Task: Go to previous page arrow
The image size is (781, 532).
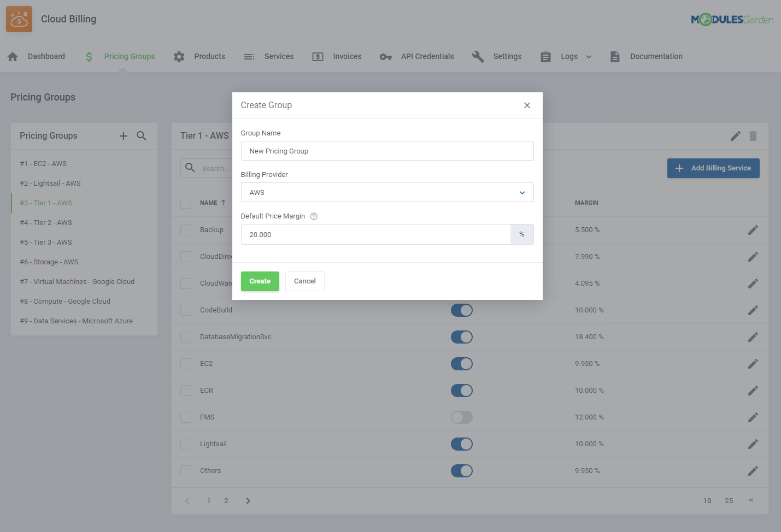Action: 187,501
